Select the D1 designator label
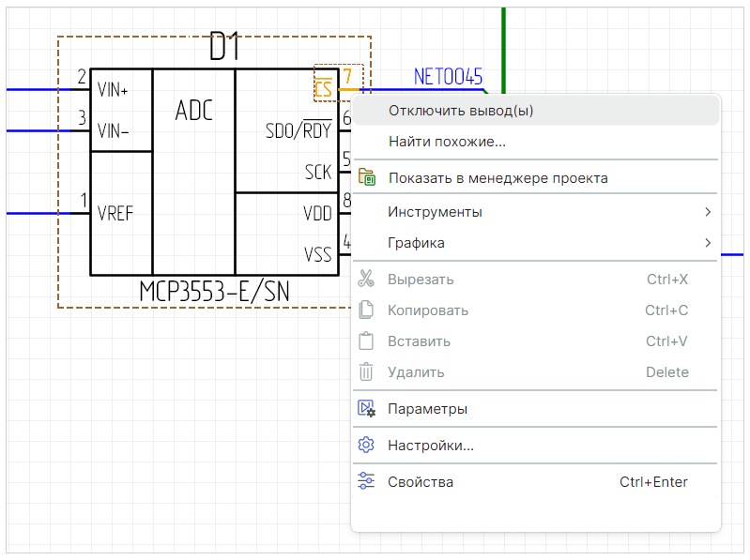This screenshot has height=560, width=750. click(x=224, y=46)
